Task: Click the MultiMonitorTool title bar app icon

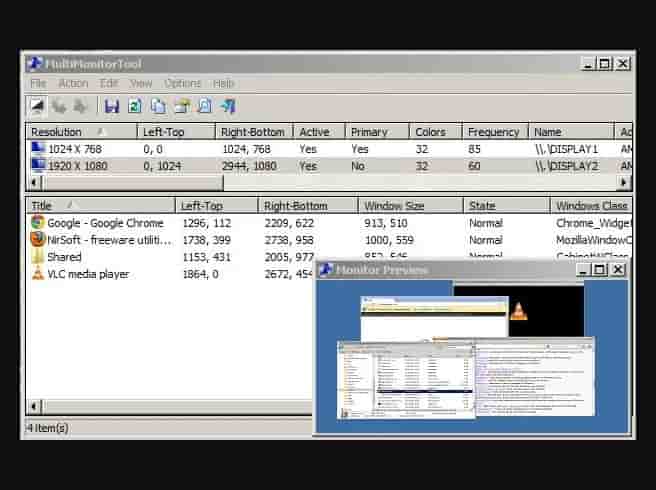Action: (x=34, y=64)
